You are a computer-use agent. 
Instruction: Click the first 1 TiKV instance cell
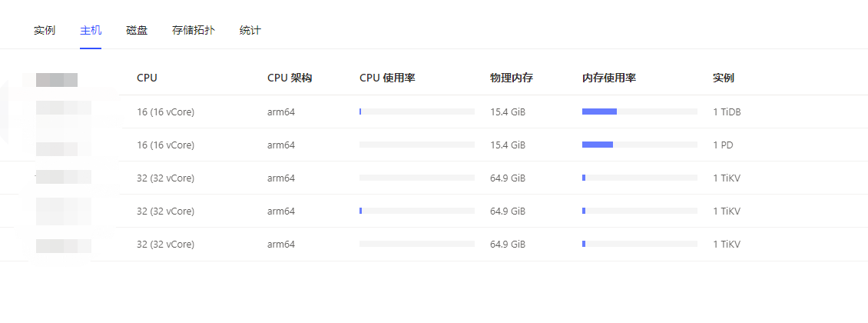click(x=727, y=178)
